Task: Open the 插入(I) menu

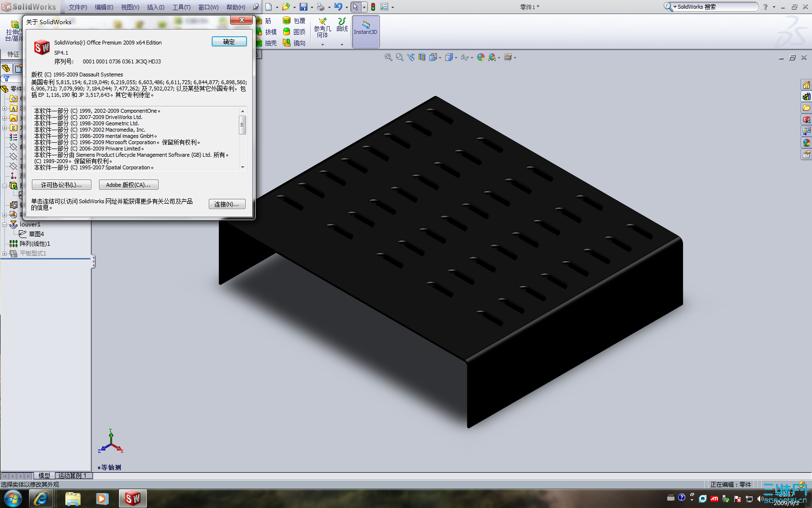Action: 156,7
